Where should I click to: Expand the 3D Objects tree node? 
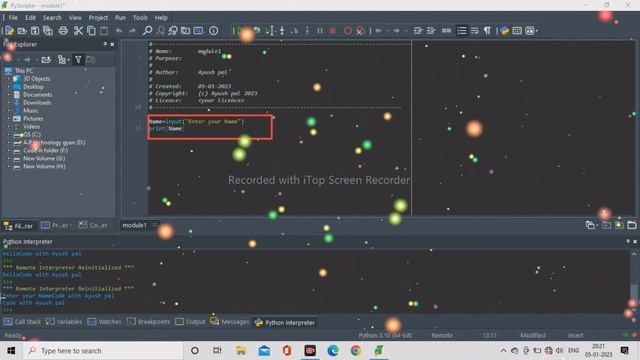9,79
